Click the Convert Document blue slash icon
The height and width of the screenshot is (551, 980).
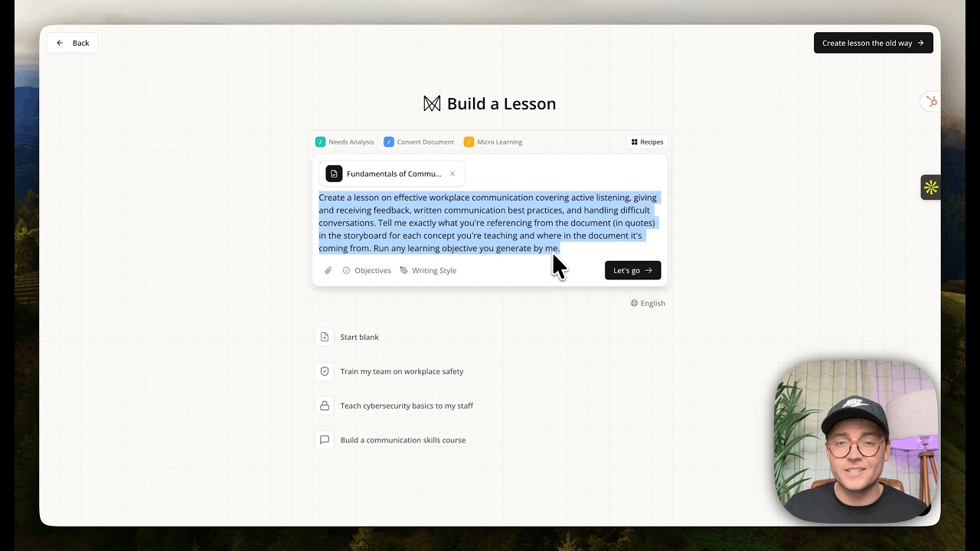point(389,142)
